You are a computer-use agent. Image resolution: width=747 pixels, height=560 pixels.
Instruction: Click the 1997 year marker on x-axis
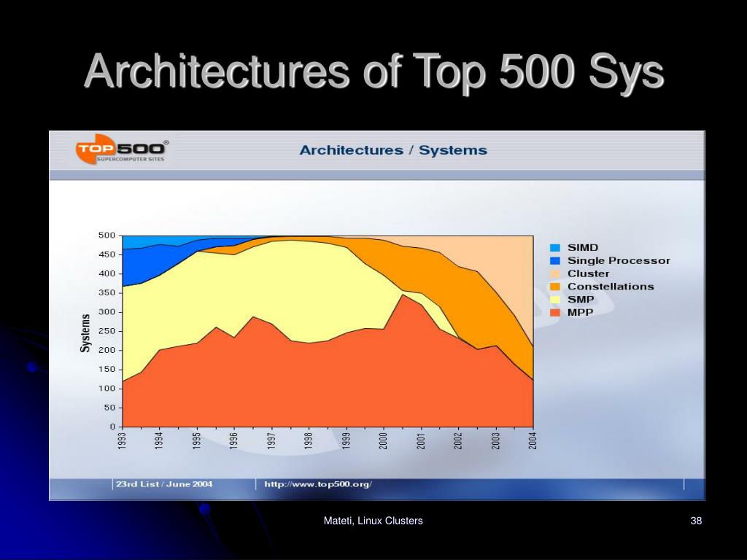[x=271, y=440]
